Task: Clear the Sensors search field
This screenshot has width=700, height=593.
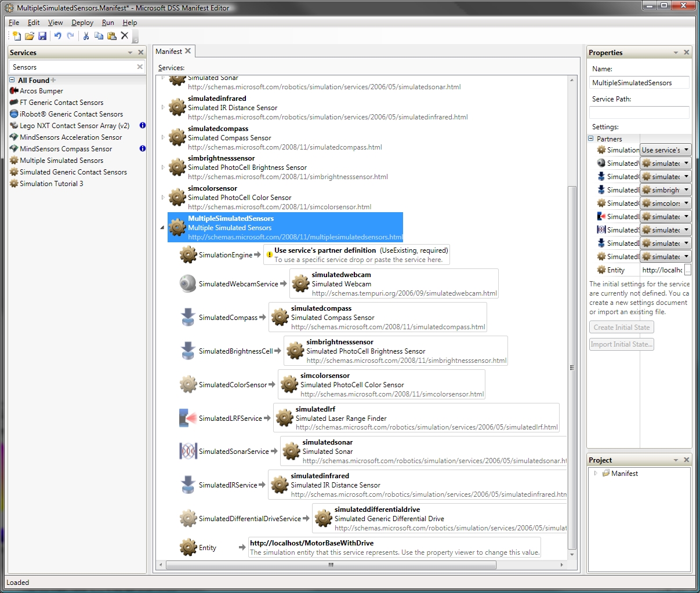Action: pos(140,67)
